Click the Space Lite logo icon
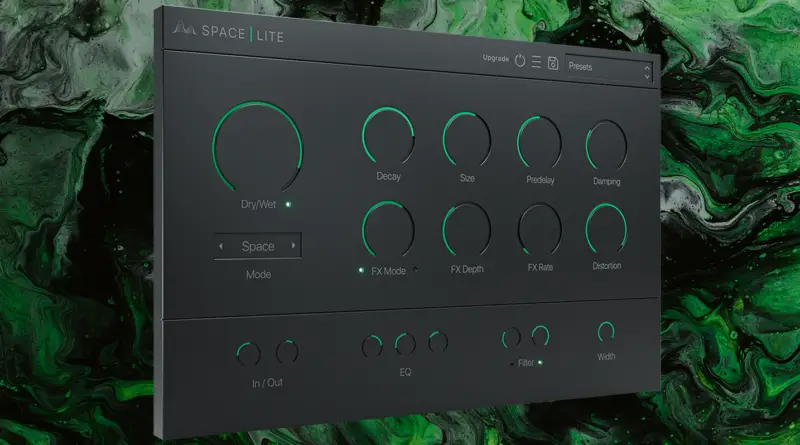800x445 pixels. click(x=184, y=28)
